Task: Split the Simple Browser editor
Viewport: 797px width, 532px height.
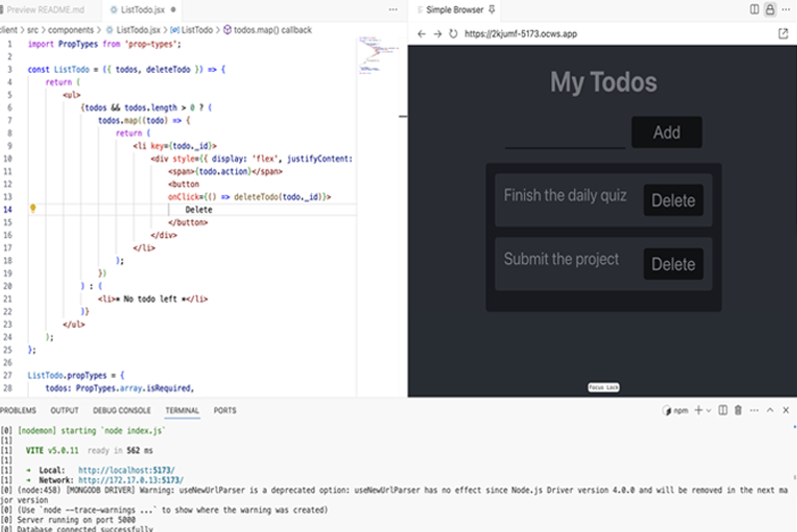Action: (752, 9)
